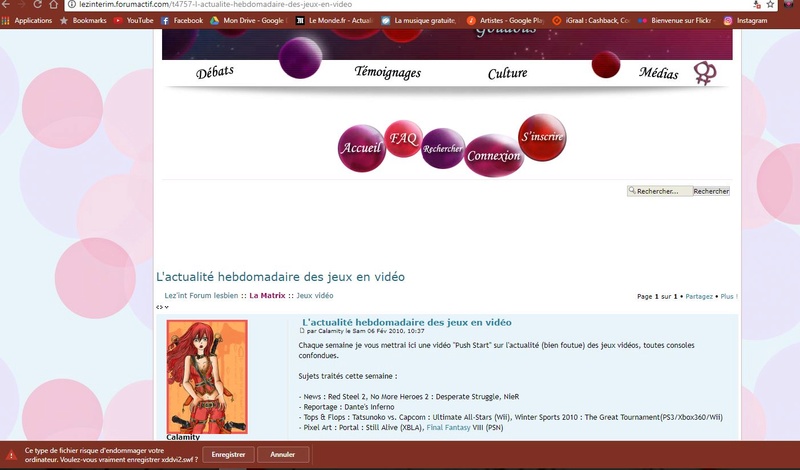Viewport: 800px width, 470px height.
Task: Go to the browser home page
Action: (x=54, y=4)
